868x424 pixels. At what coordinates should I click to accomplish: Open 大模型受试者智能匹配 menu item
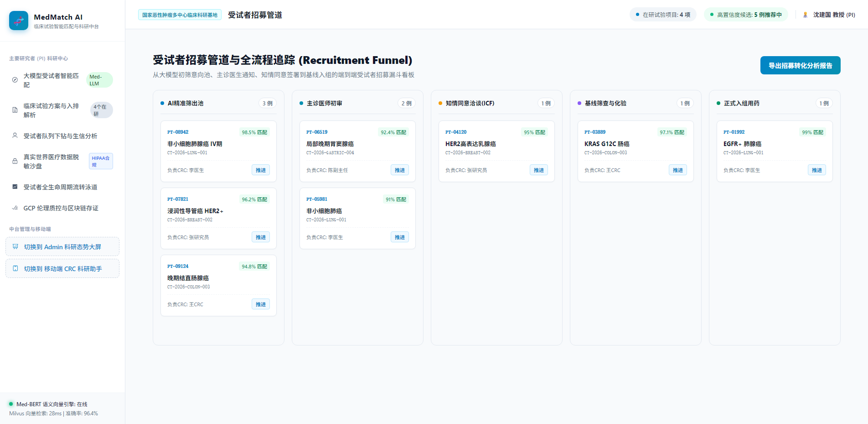(62, 80)
